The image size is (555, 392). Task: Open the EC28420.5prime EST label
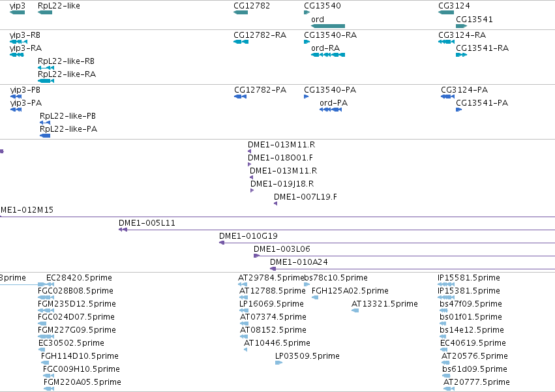point(79,278)
